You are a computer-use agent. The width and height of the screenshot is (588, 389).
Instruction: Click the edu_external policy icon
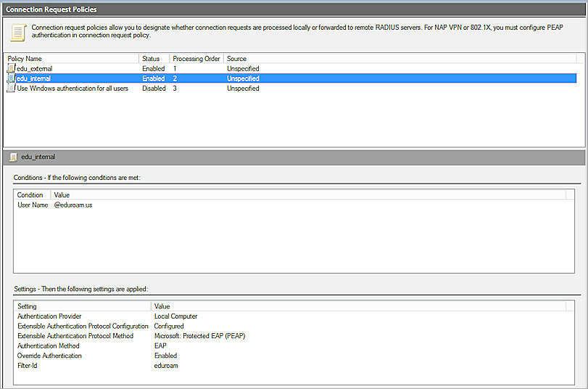coord(11,69)
